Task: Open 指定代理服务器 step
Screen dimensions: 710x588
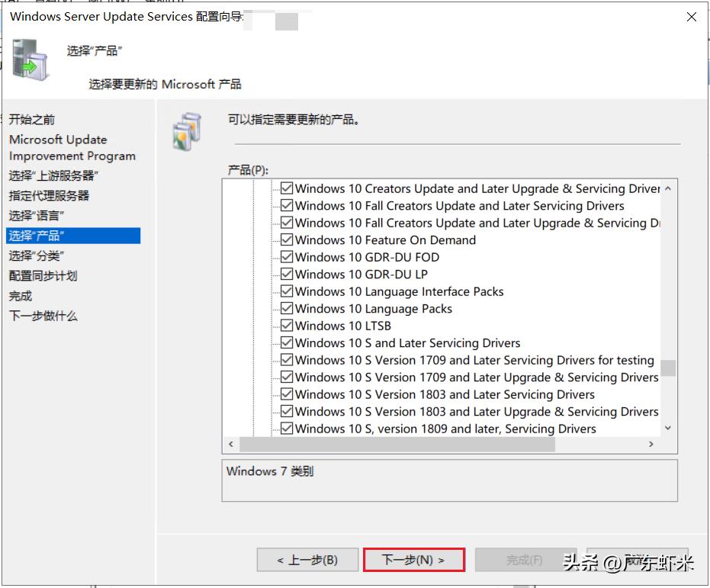Action: coord(49,195)
